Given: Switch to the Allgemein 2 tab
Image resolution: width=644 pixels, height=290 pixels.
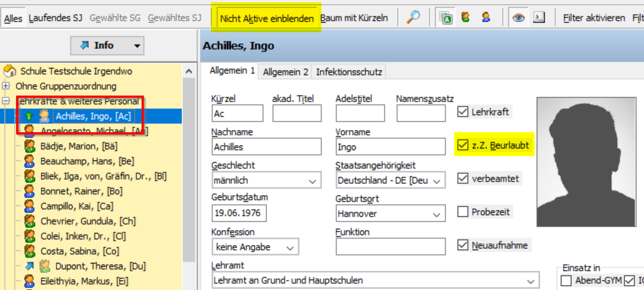Looking at the screenshot, I should [285, 72].
